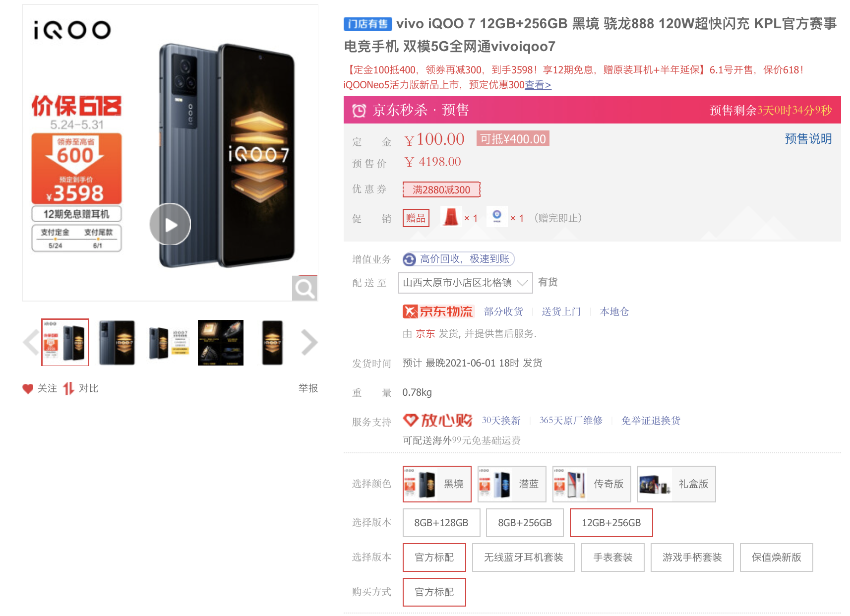Show previous product thumbnails with left arrow
The height and width of the screenshot is (616, 850).
click(x=31, y=342)
